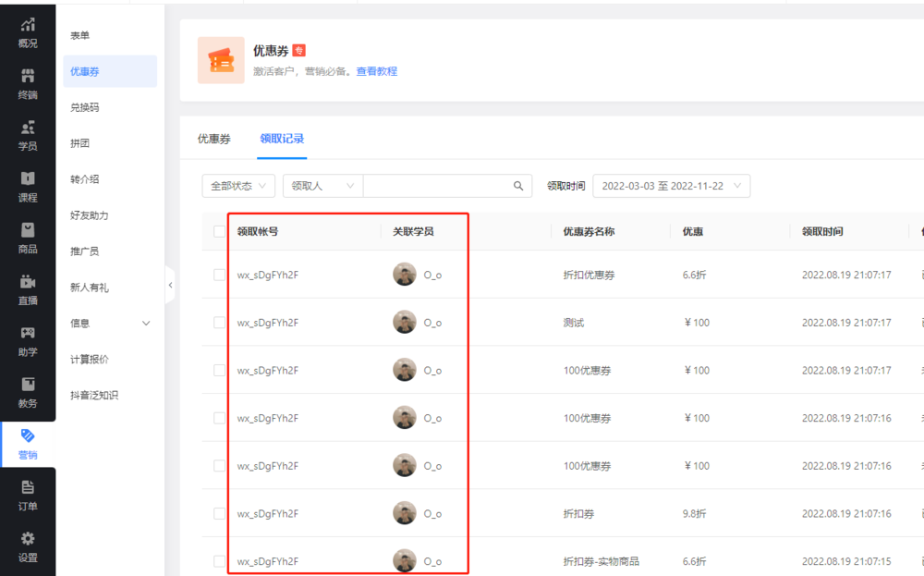Check the box for the 测试 coupon row
Screen dimensions: 924x576
[x=219, y=323]
